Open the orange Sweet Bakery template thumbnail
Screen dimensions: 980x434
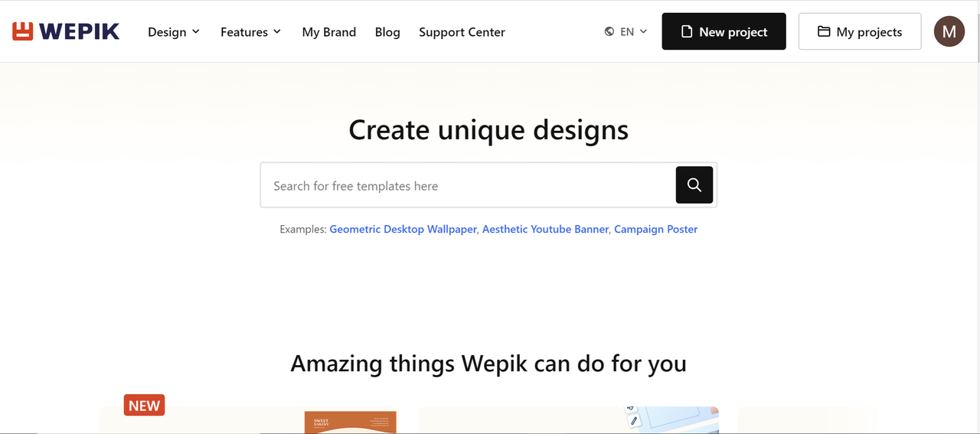coord(351,423)
